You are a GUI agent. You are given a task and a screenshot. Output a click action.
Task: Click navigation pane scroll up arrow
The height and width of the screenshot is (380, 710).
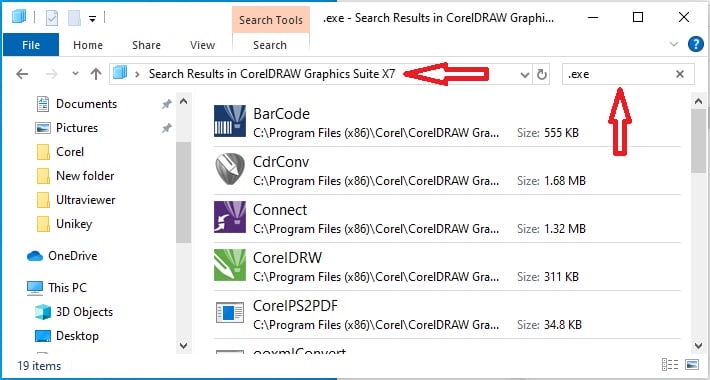click(x=183, y=101)
